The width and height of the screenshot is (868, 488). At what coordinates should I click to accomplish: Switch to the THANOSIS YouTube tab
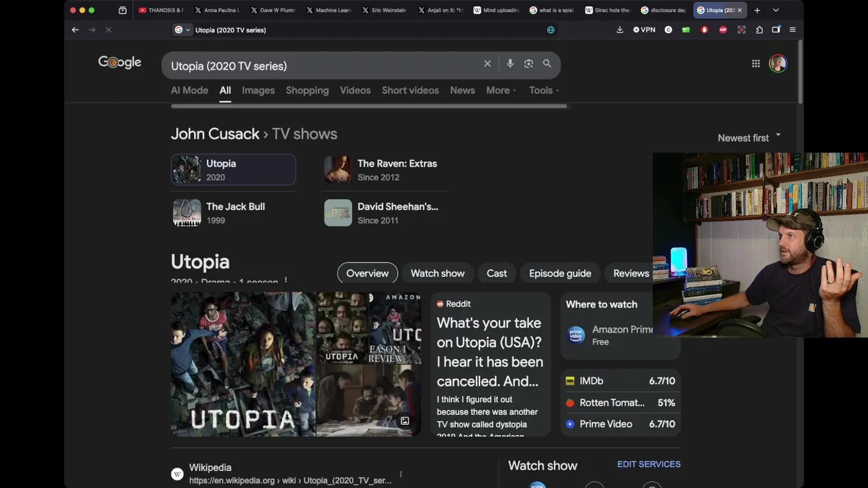(161, 10)
